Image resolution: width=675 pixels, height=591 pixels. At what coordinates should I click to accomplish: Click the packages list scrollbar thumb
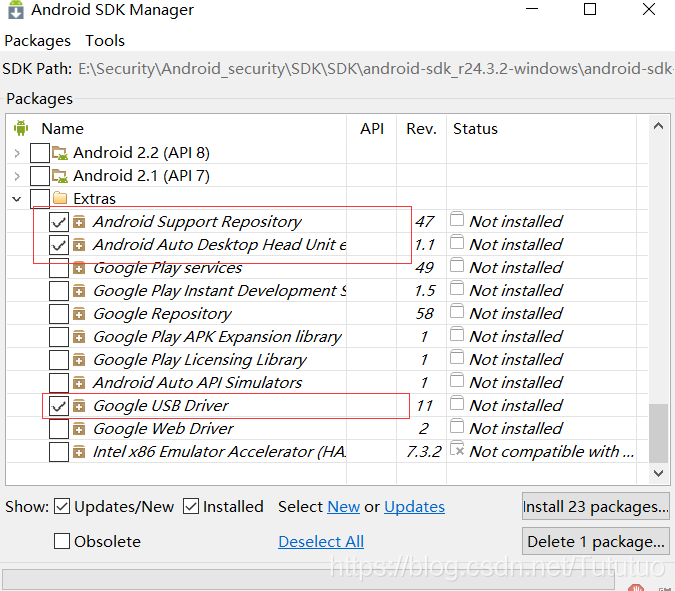(658, 433)
